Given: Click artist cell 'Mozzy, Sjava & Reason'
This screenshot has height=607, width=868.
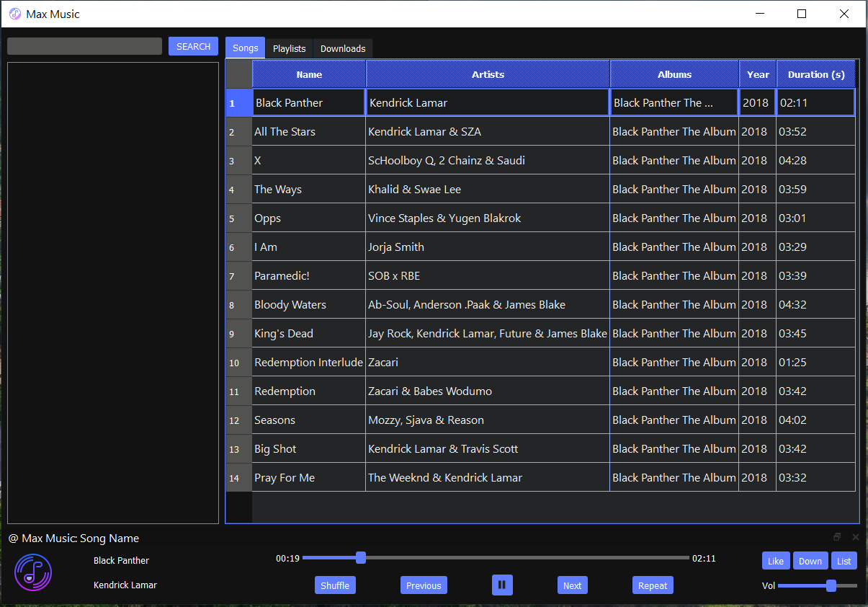Looking at the screenshot, I should (488, 420).
